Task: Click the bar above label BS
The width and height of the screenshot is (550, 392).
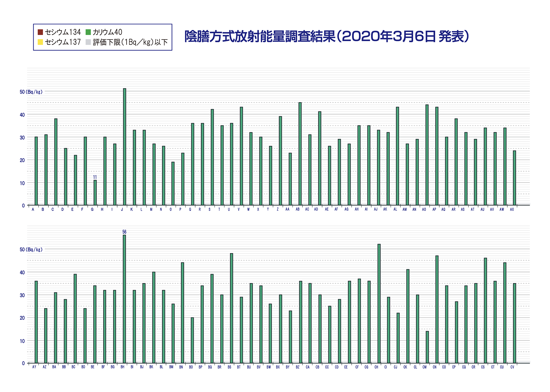Action: [232, 308]
